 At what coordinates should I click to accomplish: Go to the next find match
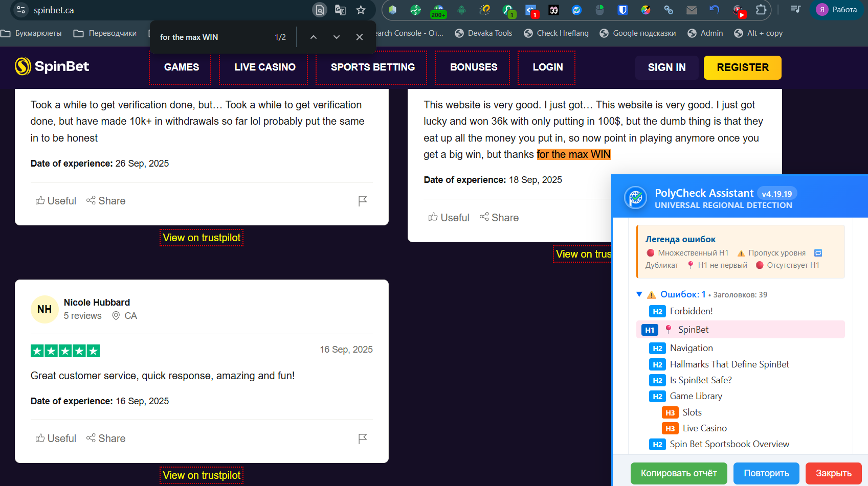(x=337, y=37)
